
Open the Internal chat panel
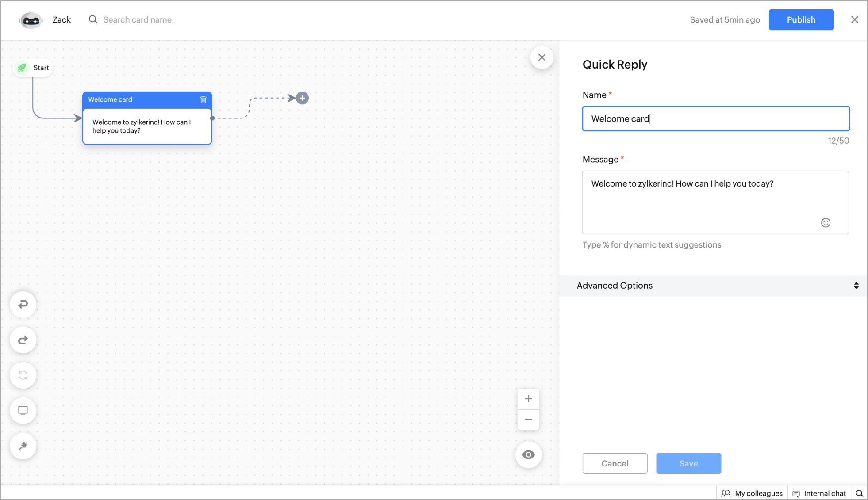click(819, 493)
